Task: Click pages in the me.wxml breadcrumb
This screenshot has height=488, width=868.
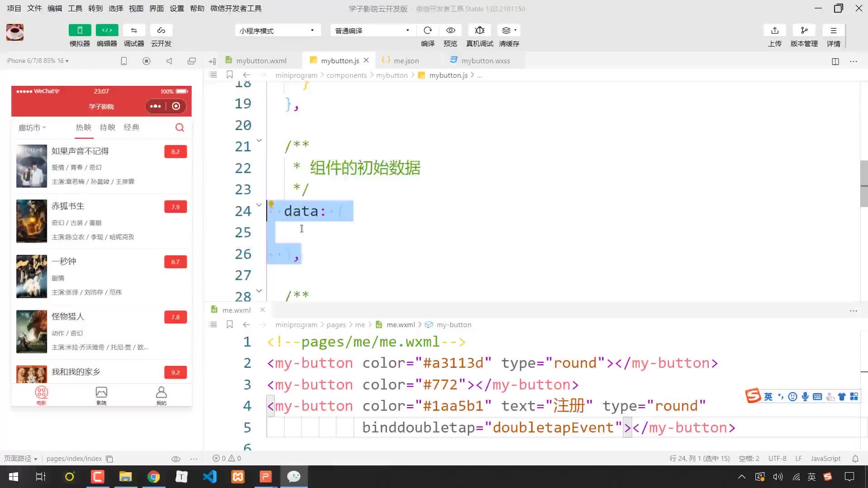Action: [336, 324]
